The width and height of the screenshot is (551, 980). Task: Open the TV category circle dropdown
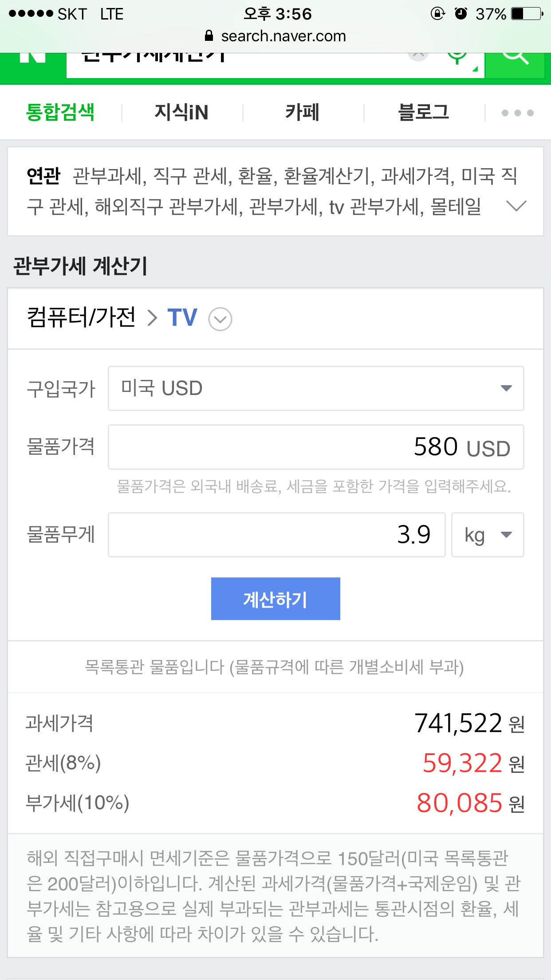pyautogui.click(x=220, y=319)
